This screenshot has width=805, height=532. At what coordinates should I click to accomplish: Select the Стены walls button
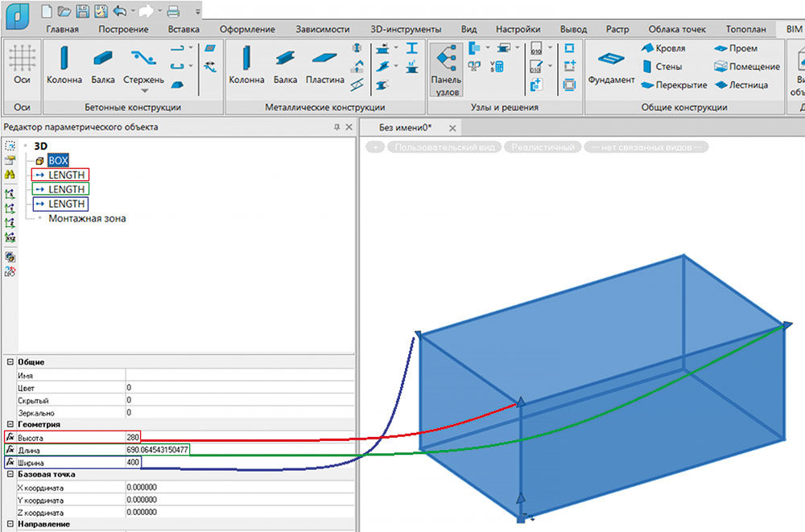(x=662, y=67)
